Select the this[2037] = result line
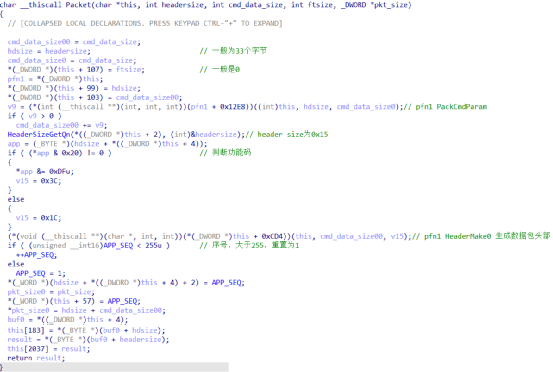Screen dimensions: 553x372 coord(49,349)
